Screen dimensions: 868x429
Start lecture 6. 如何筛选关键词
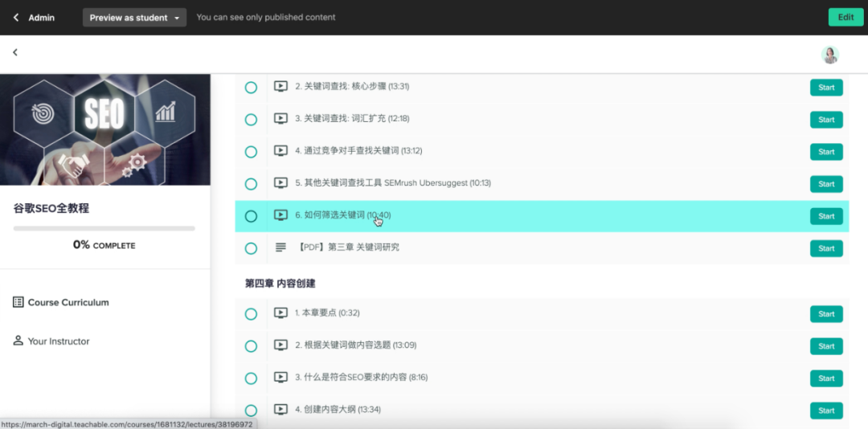point(826,216)
